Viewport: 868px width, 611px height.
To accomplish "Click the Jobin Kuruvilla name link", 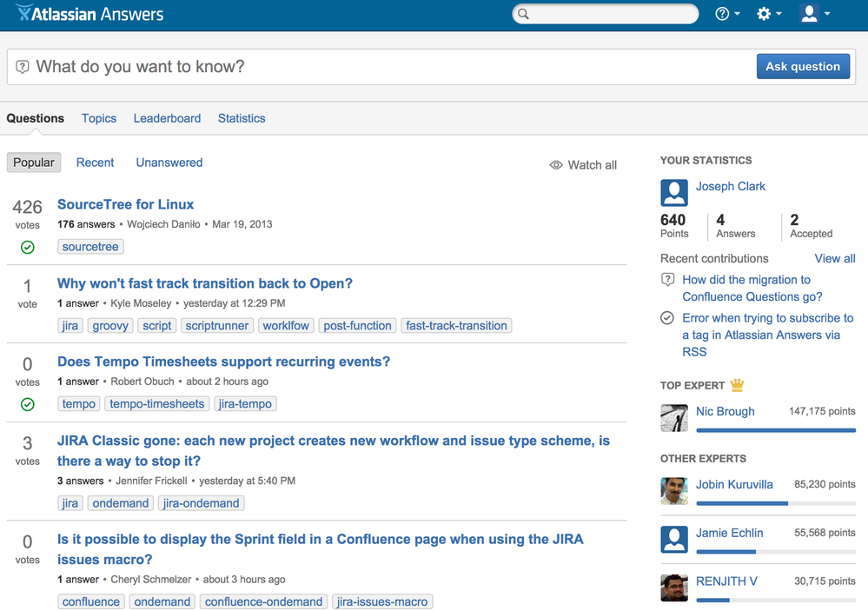I will pos(734,485).
